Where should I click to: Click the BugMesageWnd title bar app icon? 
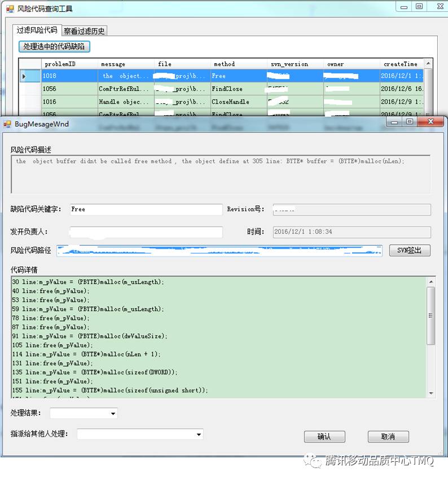7,124
